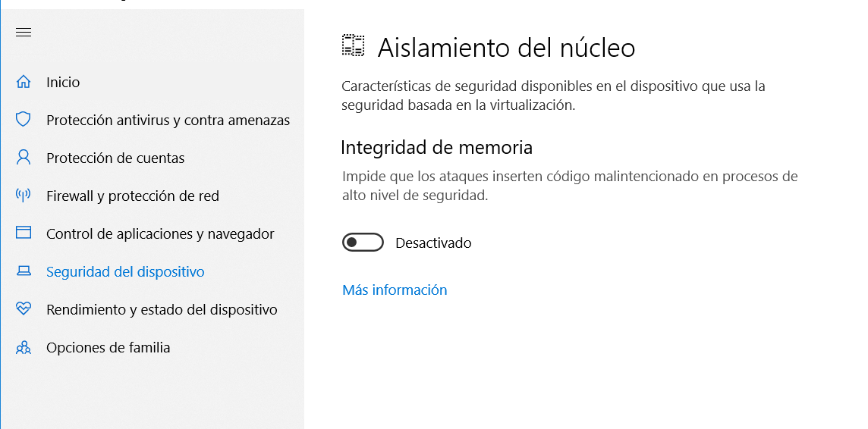The image size is (868, 429).
Task: Click the device health heart icon
Action: (x=24, y=309)
